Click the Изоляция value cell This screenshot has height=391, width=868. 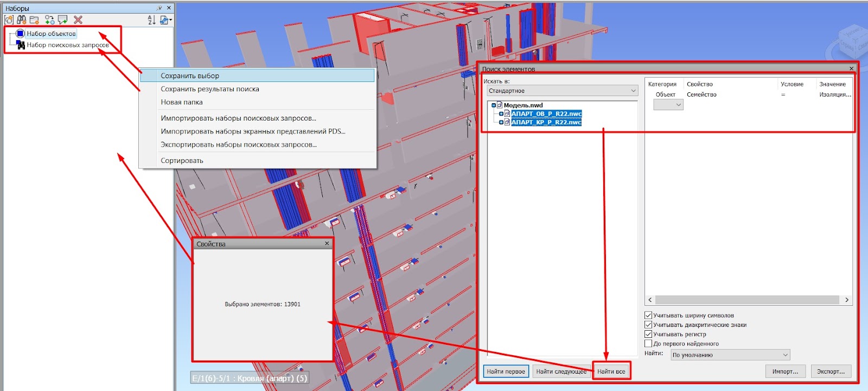click(x=835, y=94)
